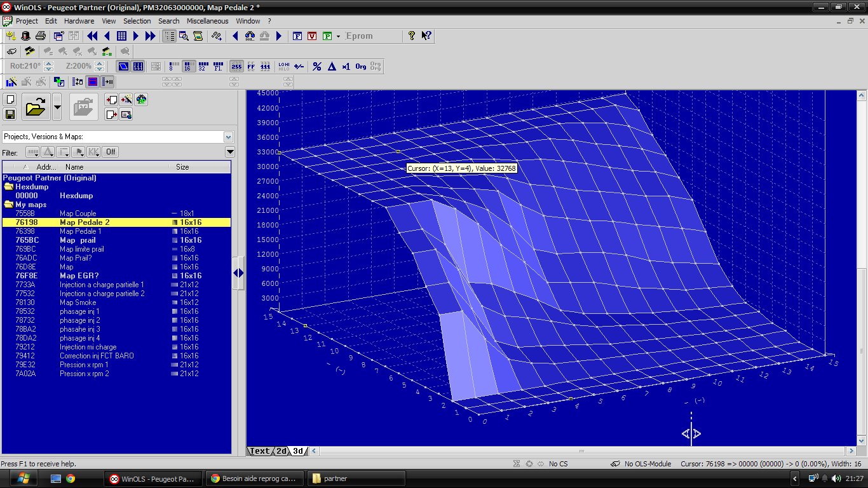Open Chrome window in the taskbar
The height and width of the screenshot is (488, 868).
pyautogui.click(x=252, y=478)
